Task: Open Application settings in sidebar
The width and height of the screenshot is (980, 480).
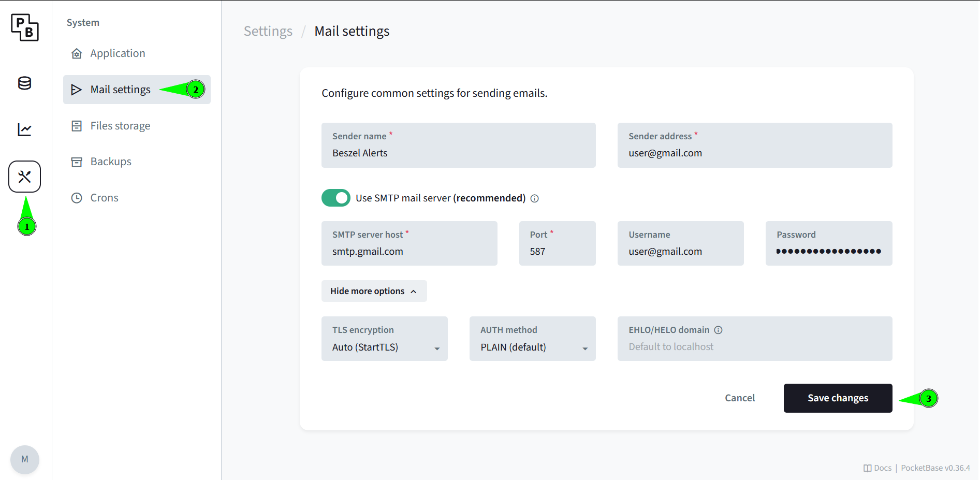Action: [x=118, y=53]
